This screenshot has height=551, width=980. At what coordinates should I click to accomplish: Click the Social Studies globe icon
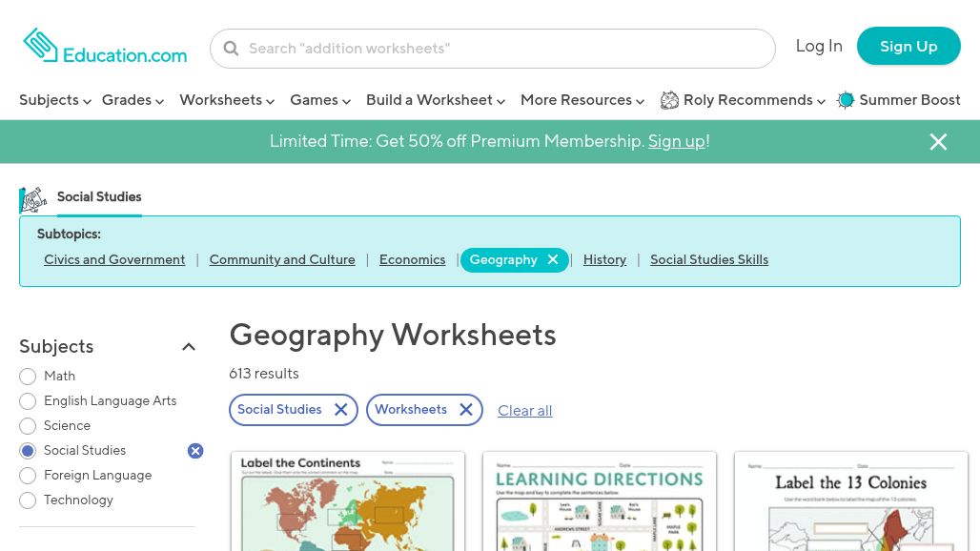click(x=33, y=200)
